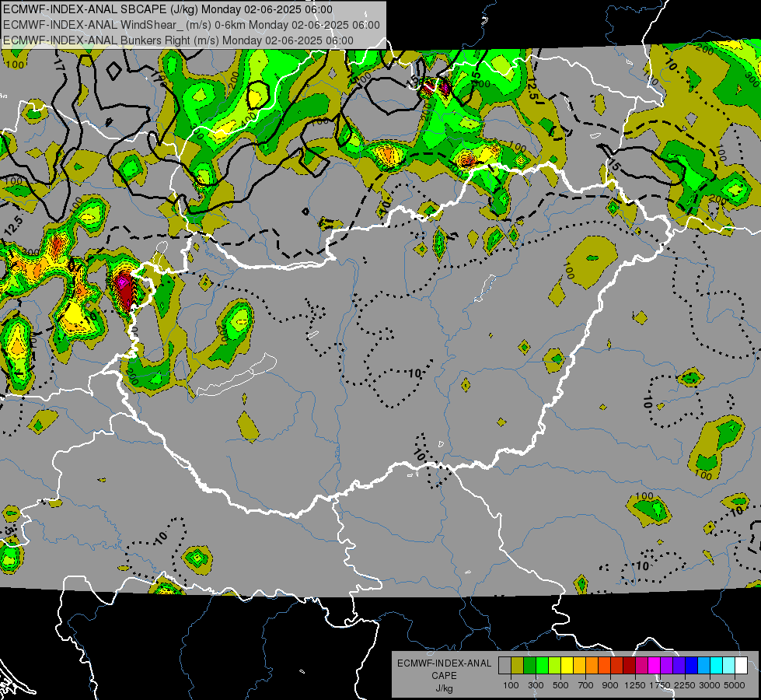
Task: Select the dark red legend swatch
Action: coord(629,666)
